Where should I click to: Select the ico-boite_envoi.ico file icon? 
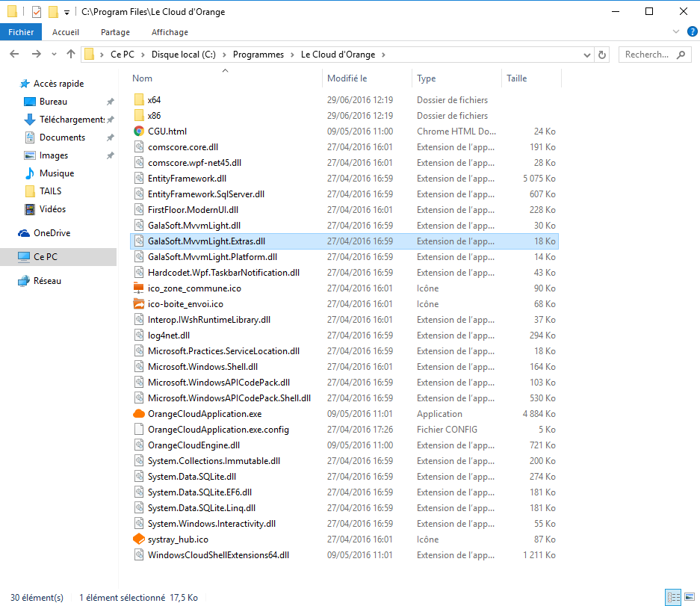(139, 303)
